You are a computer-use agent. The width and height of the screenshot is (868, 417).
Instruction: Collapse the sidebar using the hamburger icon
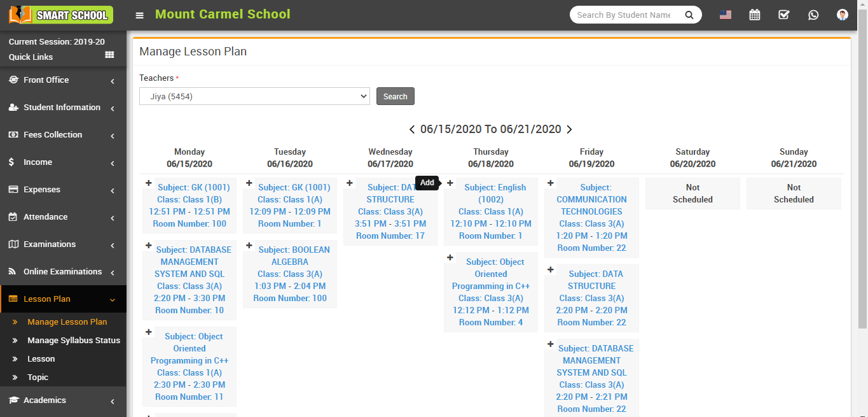click(x=139, y=15)
